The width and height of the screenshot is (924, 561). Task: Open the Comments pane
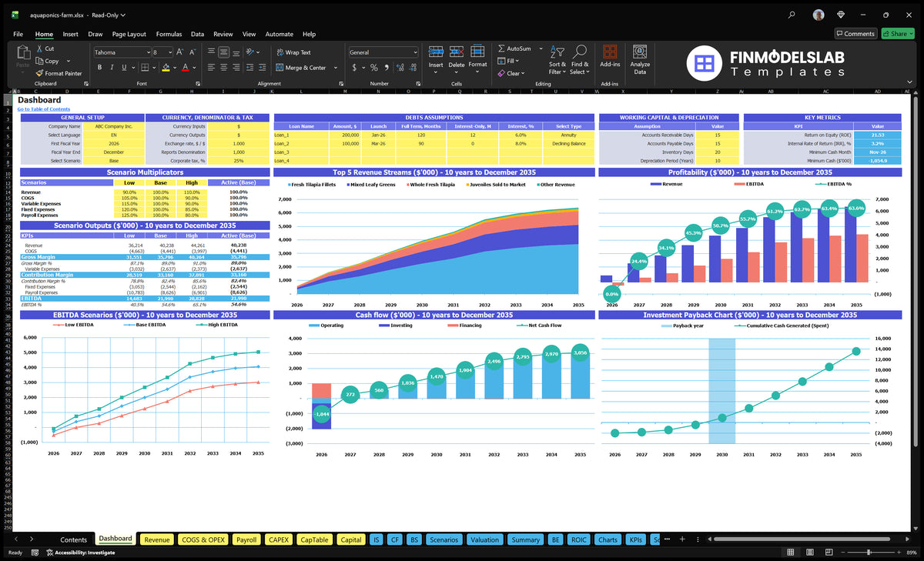pos(855,34)
